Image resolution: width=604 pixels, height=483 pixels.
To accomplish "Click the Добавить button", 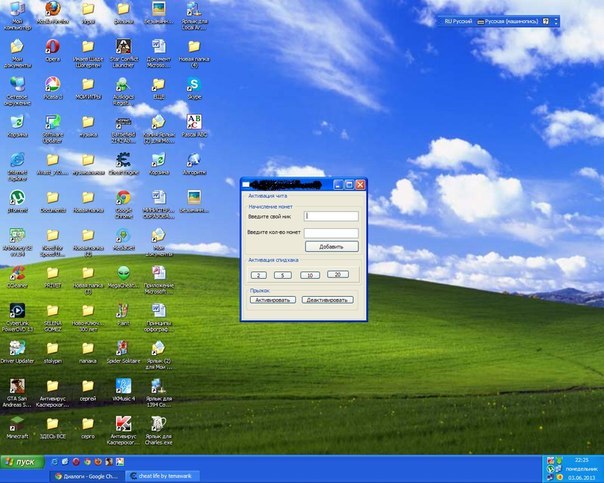I will coord(332,247).
